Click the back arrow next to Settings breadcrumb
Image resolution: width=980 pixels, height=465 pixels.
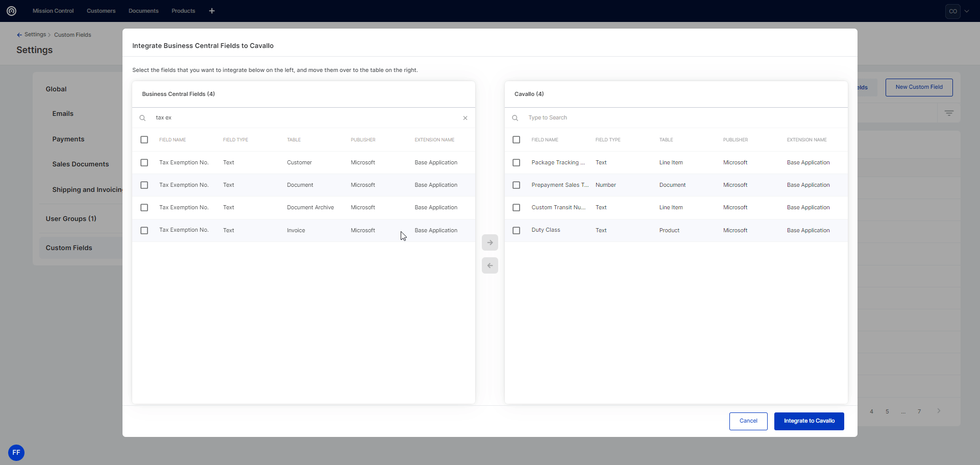coord(19,35)
